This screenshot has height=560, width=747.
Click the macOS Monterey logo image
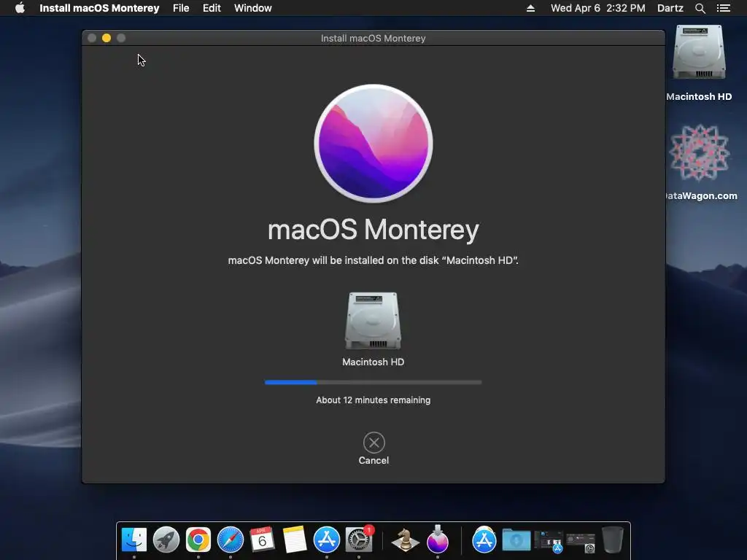[373, 144]
